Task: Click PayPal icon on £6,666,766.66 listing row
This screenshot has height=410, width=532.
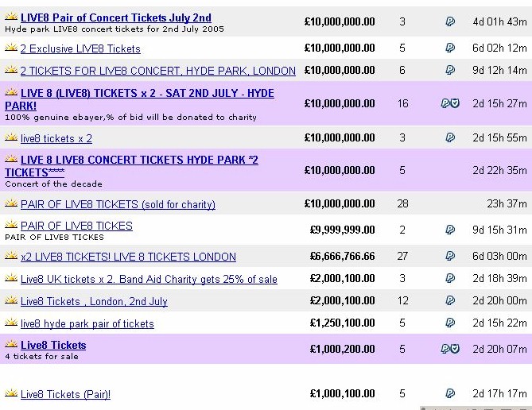Action: coord(450,256)
